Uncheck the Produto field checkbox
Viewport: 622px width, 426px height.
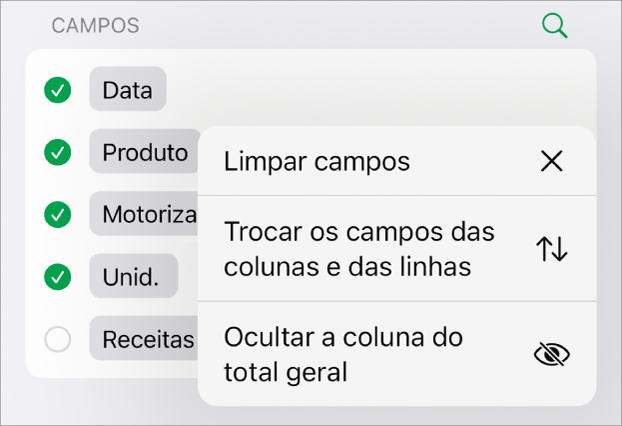pos(58,152)
